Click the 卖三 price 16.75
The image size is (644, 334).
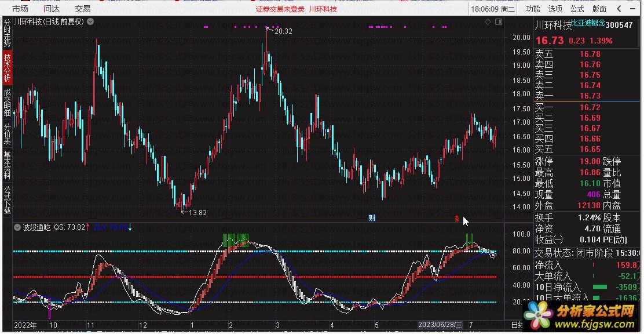590,75
